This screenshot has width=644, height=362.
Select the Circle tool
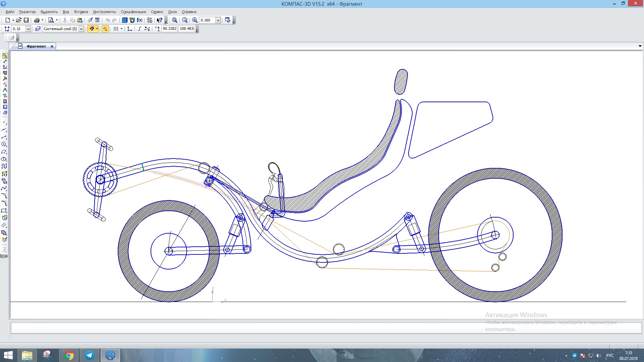tap(4, 144)
